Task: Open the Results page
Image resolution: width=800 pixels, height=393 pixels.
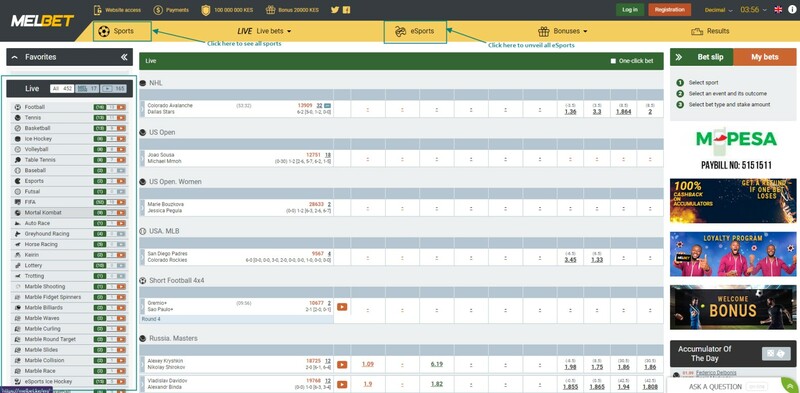Action: coord(710,31)
